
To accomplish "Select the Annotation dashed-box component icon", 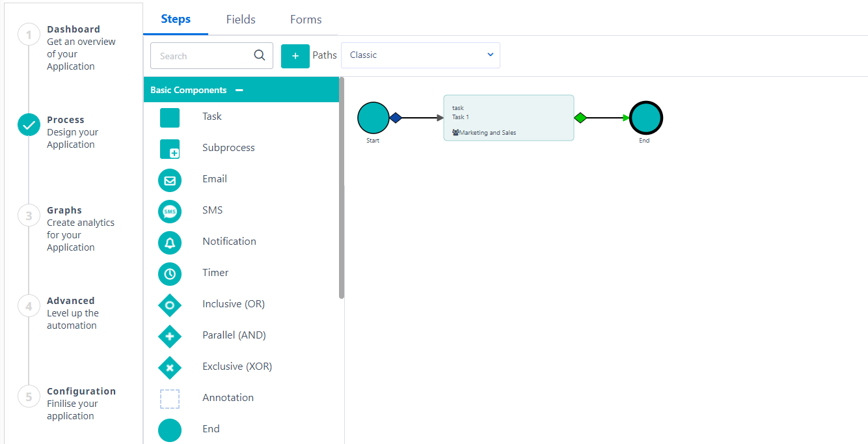I will (170, 399).
